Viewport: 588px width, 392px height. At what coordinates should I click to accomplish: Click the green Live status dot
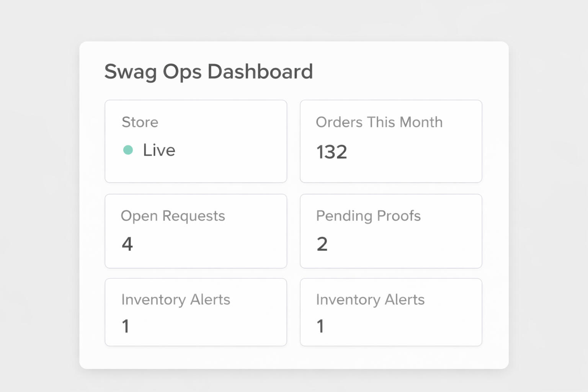(x=128, y=150)
